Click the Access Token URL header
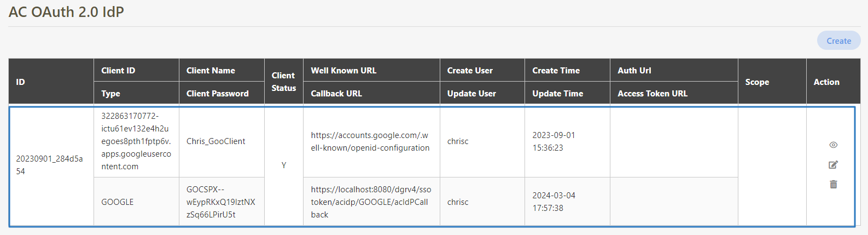 653,94
